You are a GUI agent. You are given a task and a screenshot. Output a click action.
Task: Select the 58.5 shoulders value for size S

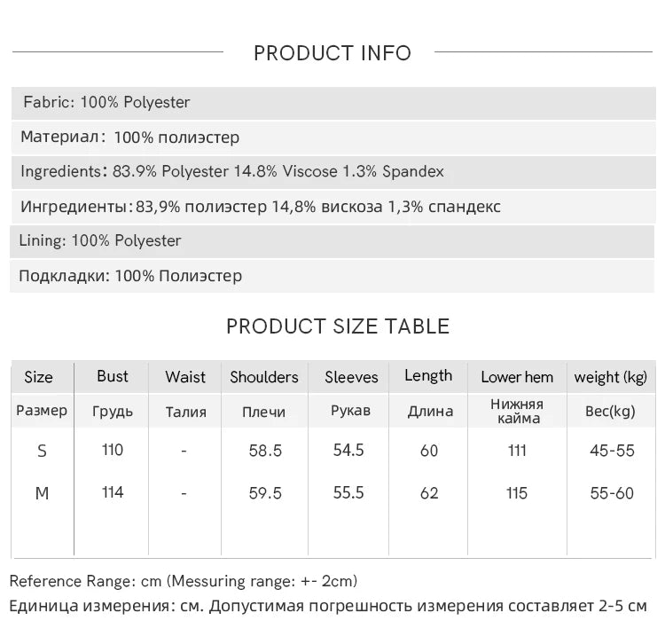tap(265, 451)
